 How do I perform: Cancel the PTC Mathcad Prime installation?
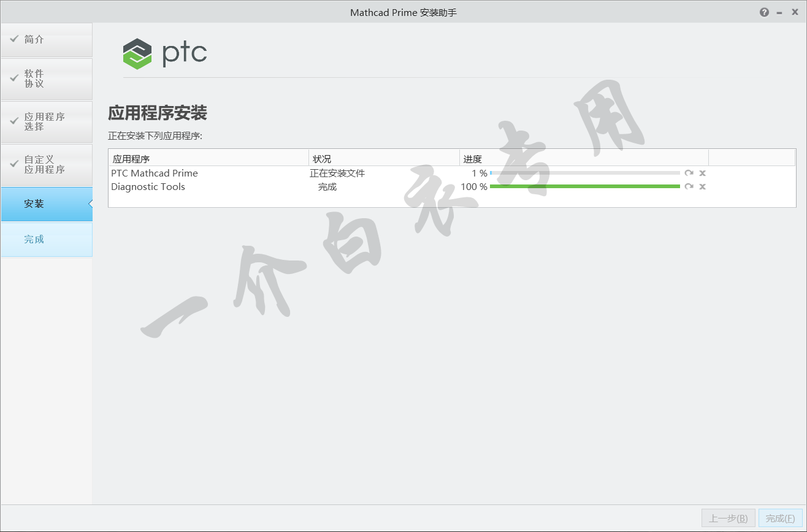coord(703,173)
